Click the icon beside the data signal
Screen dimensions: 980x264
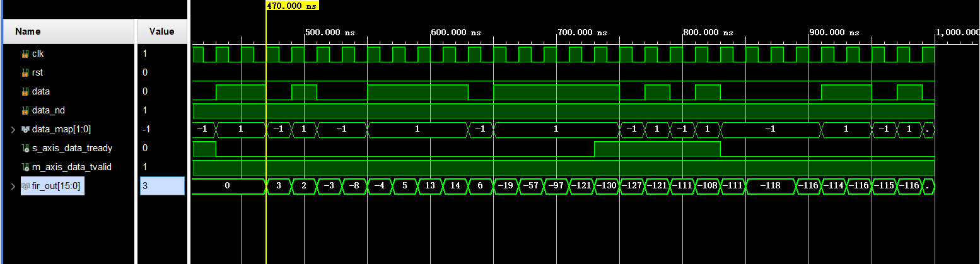[x=25, y=92]
